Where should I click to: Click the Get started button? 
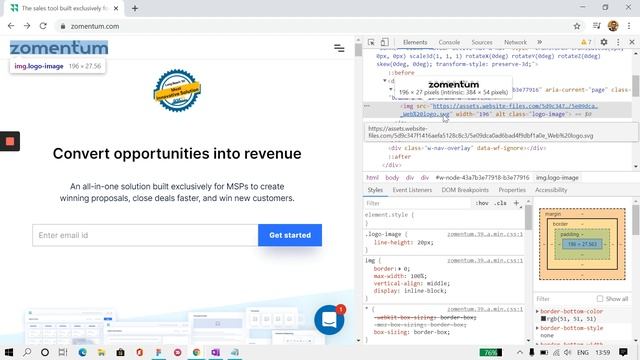coord(290,235)
